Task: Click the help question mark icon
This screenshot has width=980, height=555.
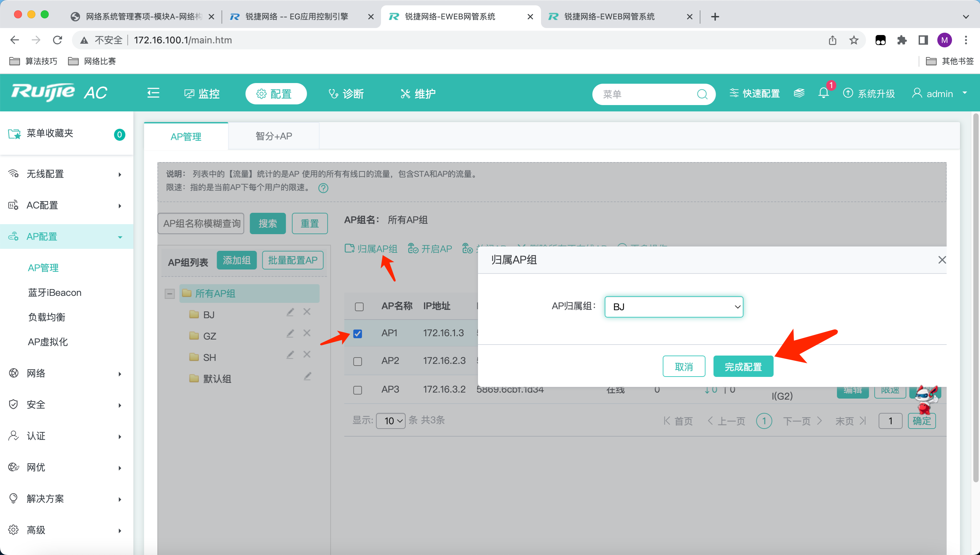Action: 323,188
